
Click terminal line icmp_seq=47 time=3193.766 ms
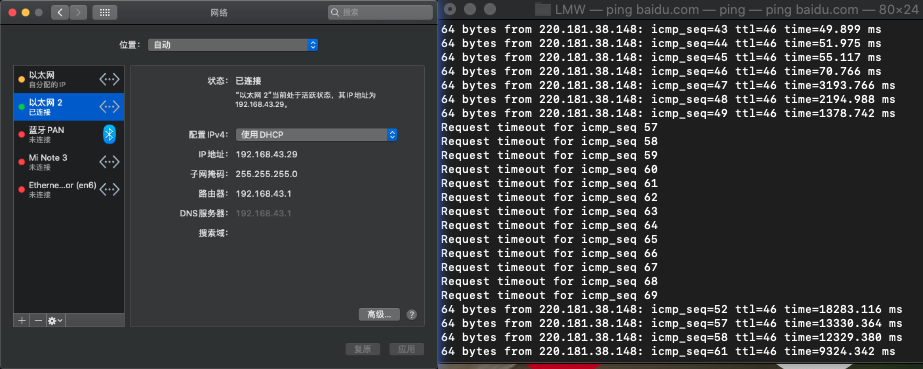(668, 85)
